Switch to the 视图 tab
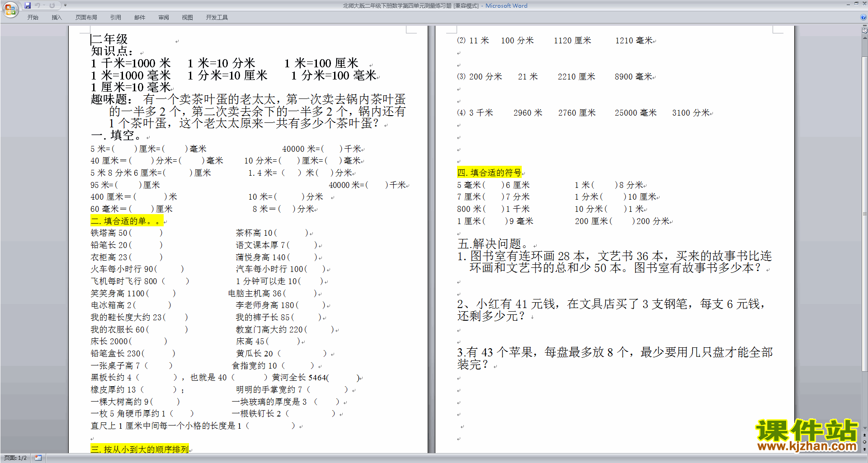This screenshot has height=463, width=868. [187, 17]
